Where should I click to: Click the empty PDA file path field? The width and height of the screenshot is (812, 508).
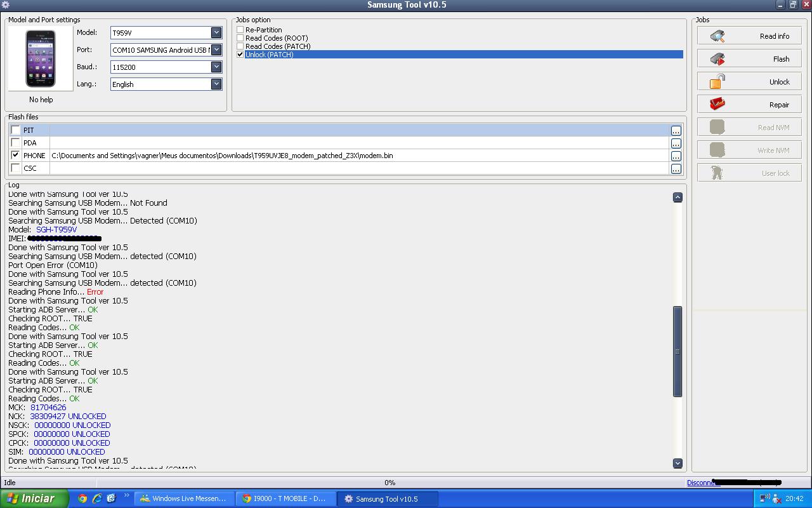(x=359, y=143)
